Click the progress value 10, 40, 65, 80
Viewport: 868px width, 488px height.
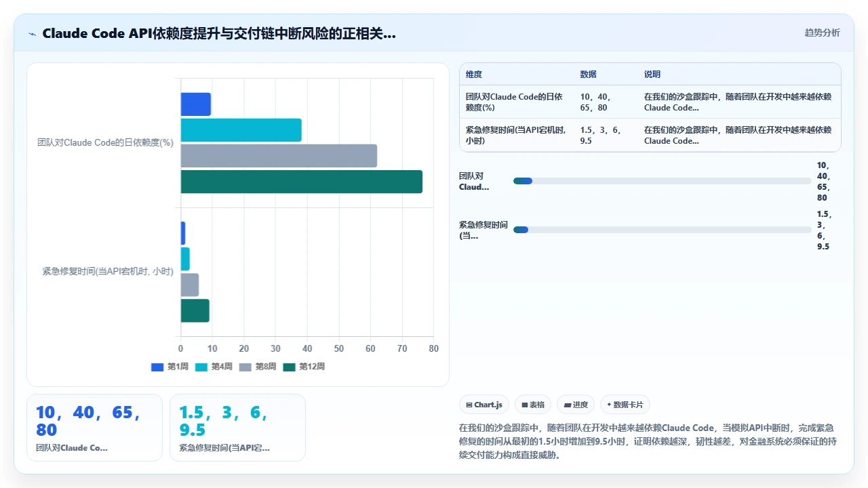coord(823,181)
